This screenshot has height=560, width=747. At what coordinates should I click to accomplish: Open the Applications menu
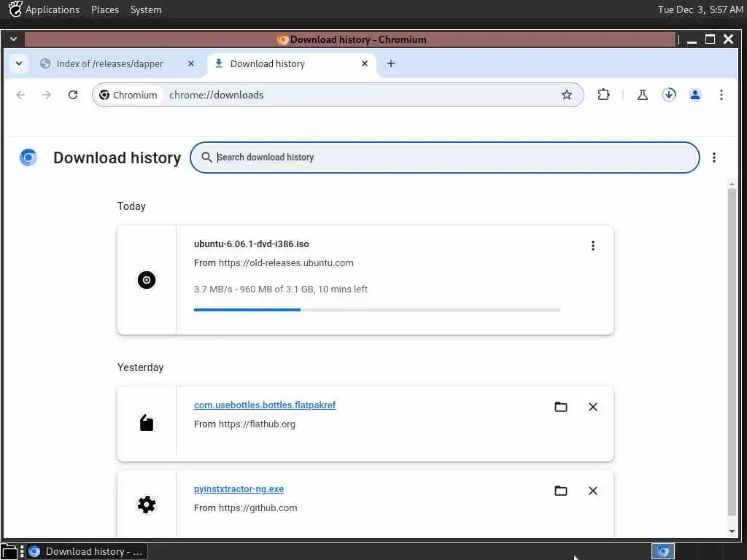pyautogui.click(x=53, y=9)
